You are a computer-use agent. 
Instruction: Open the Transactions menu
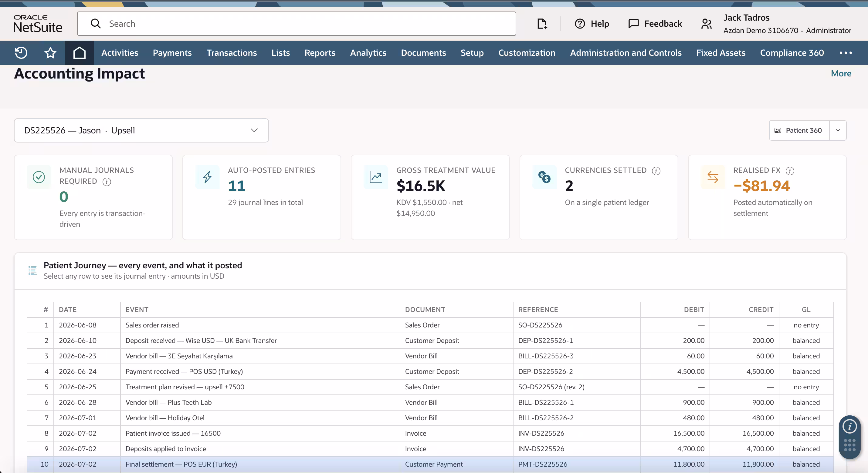(232, 53)
